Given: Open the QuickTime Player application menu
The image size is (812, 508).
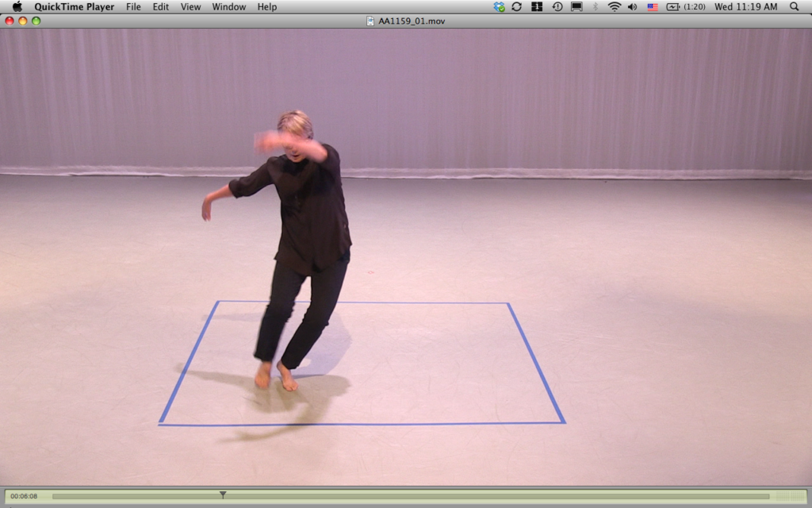Looking at the screenshot, I should tap(74, 6).
